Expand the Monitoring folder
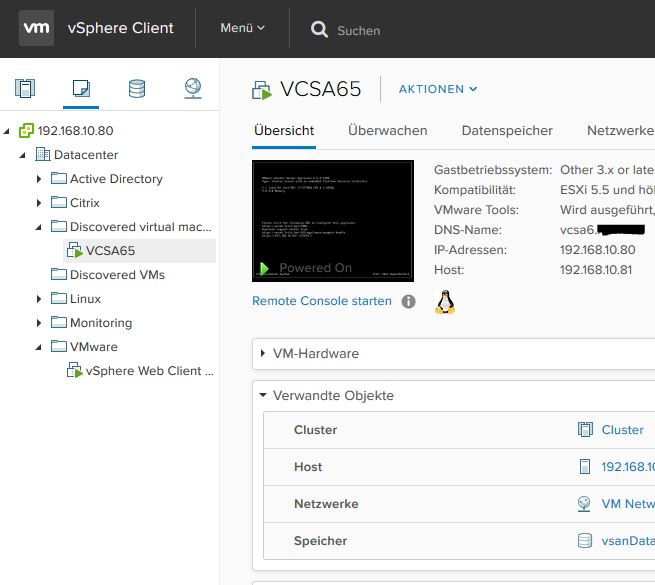This screenshot has height=585, width=655. coord(39,323)
